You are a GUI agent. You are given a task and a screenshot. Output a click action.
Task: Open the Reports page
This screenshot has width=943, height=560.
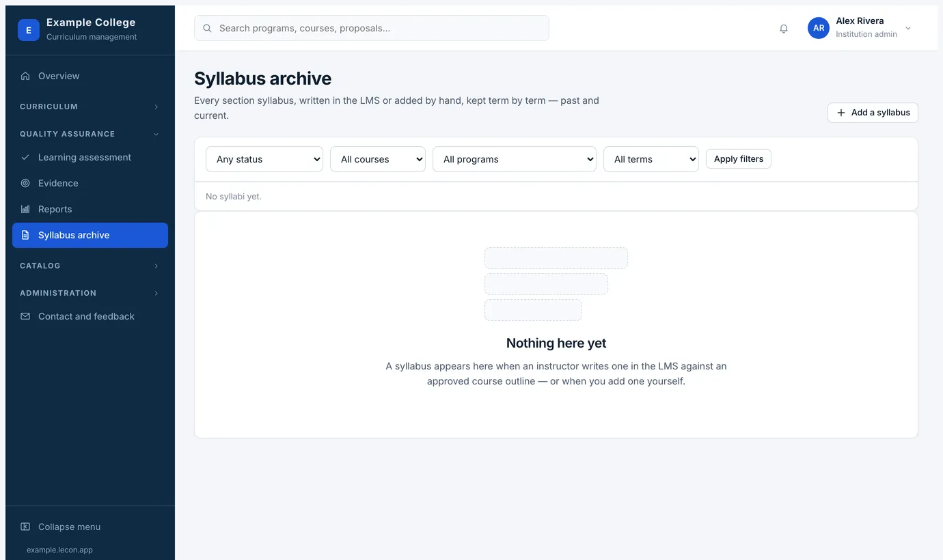(x=90, y=209)
